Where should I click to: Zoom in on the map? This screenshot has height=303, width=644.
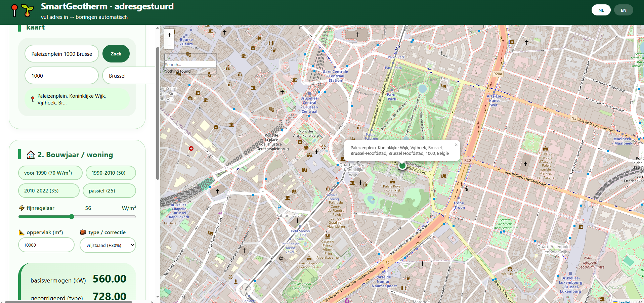(x=169, y=35)
